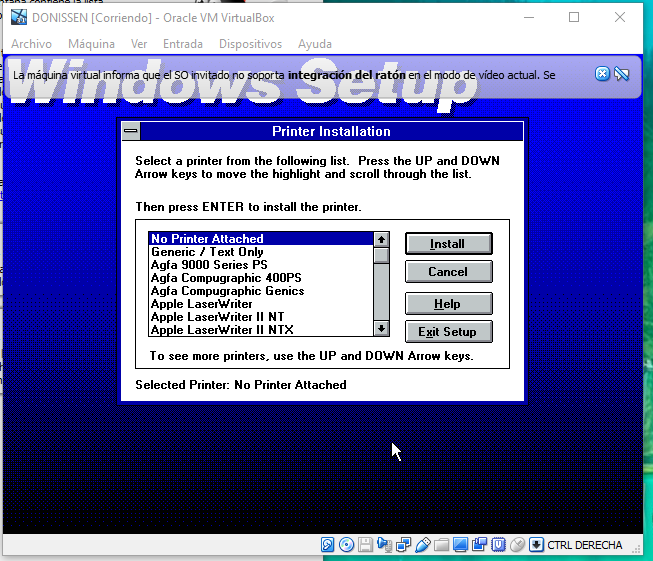Open the Dispositivos menu
Viewport: 653px width, 561px height.
[250, 44]
